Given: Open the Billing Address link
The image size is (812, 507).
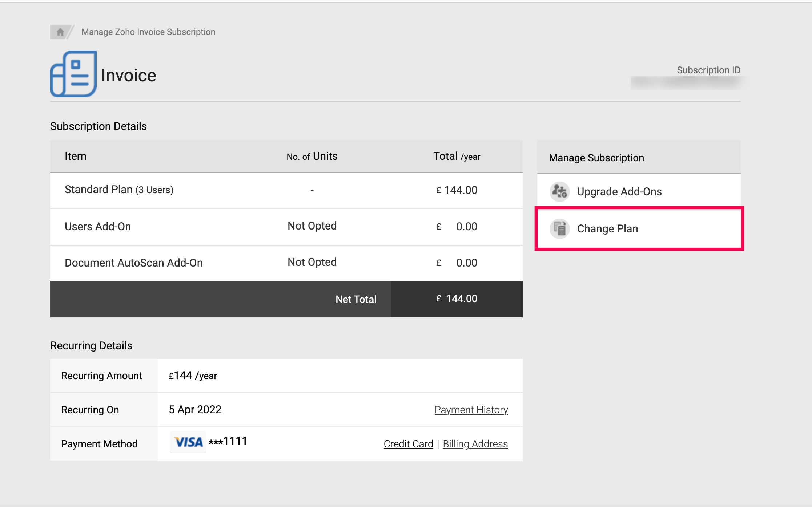Looking at the screenshot, I should (x=475, y=444).
